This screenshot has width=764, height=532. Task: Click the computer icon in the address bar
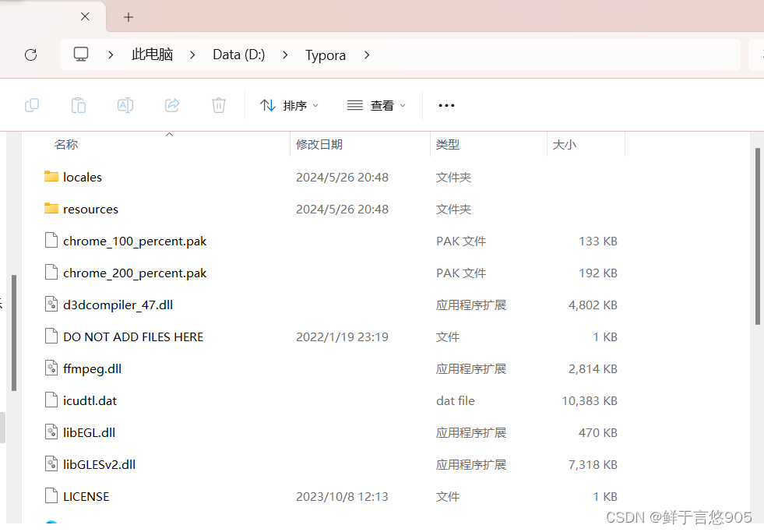point(80,55)
